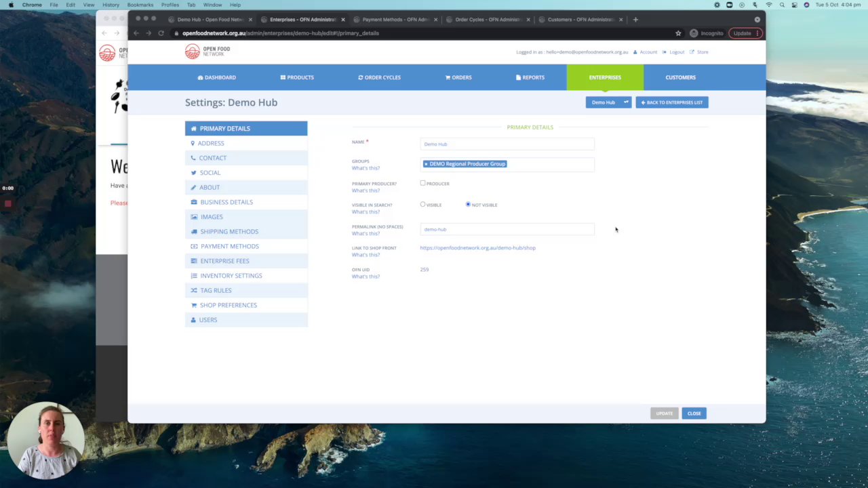Open the Store link in the header
Image resolution: width=868 pixels, height=488 pixels.
pos(703,52)
